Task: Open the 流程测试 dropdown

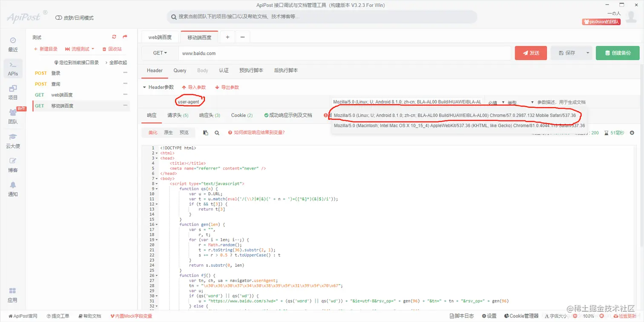Action: click(x=80, y=49)
